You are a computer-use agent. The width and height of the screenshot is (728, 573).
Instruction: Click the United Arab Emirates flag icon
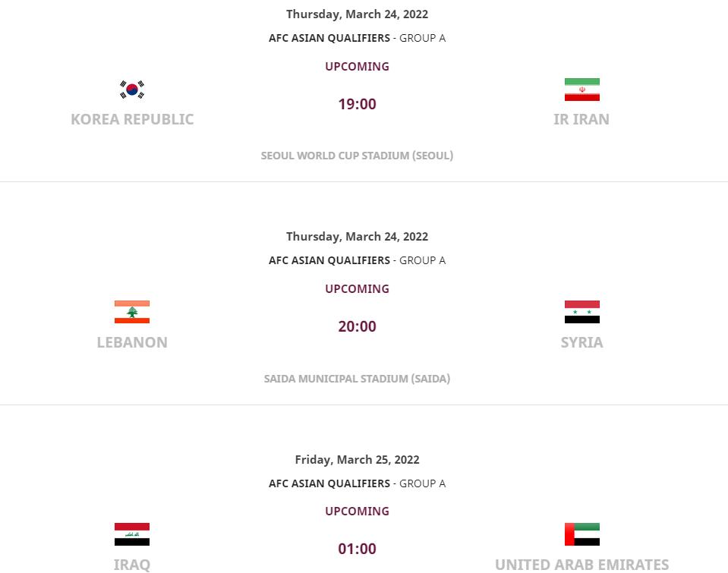[x=581, y=534]
